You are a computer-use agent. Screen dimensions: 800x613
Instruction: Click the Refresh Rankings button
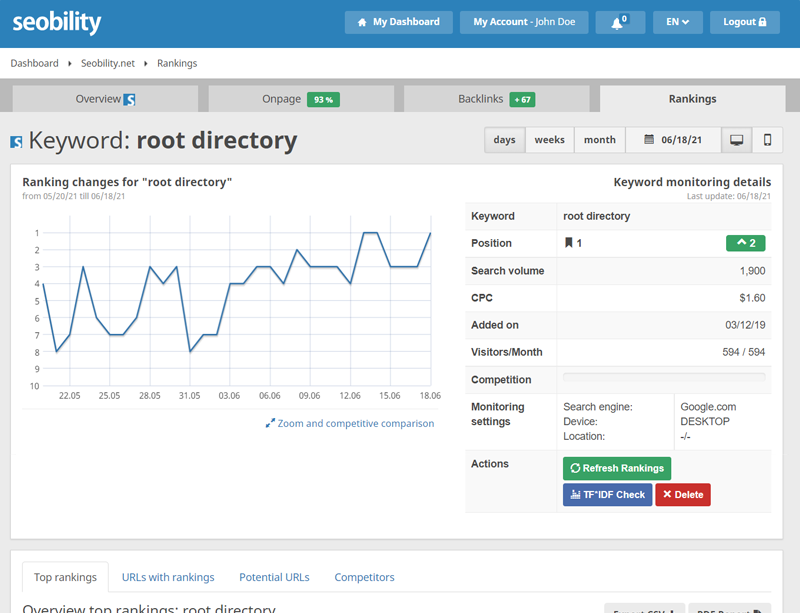pyautogui.click(x=616, y=468)
